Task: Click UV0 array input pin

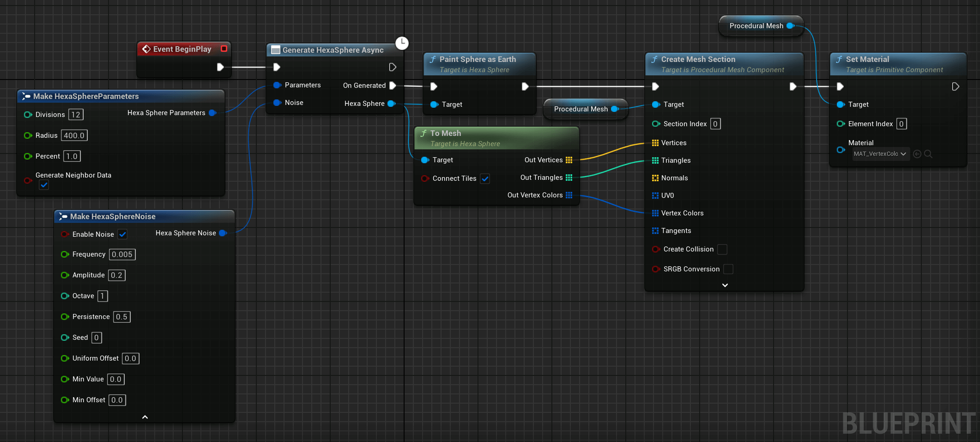Action: tap(655, 196)
